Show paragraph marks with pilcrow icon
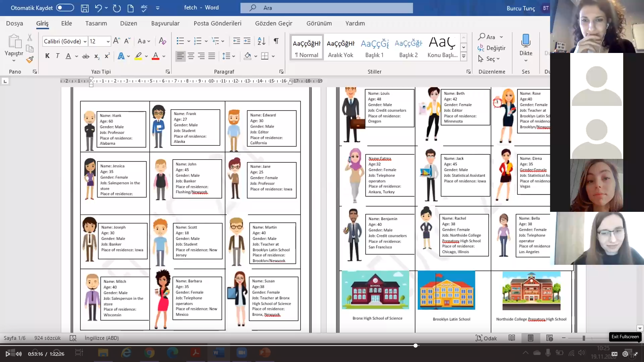Image resolution: width=644 pixels, height=362 pixels. (276, 41)
